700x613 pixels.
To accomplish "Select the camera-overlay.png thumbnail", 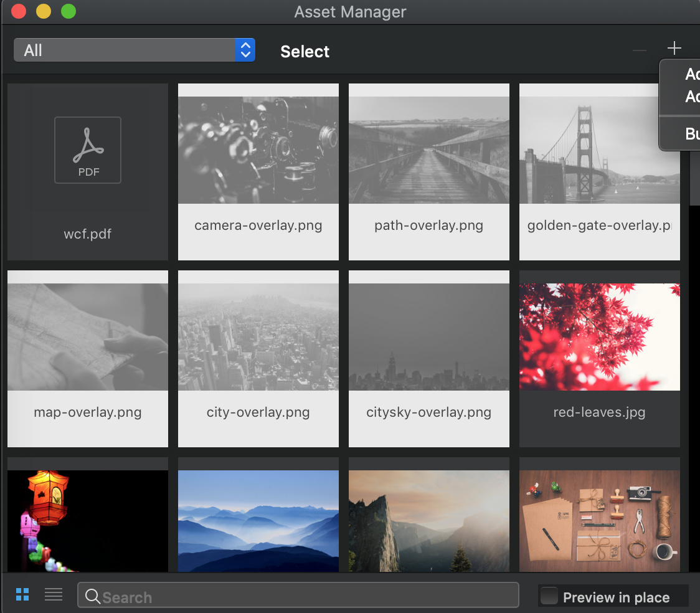I will (258, 150).
